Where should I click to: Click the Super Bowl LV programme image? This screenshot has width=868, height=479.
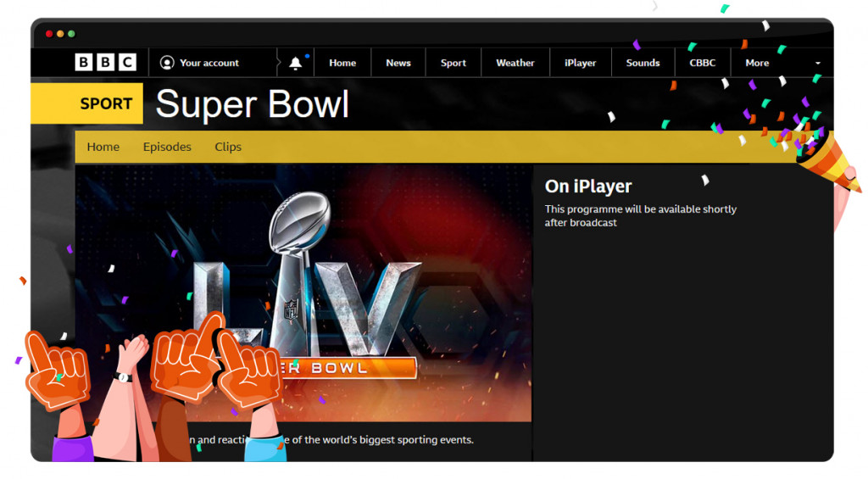click(303, 292)
